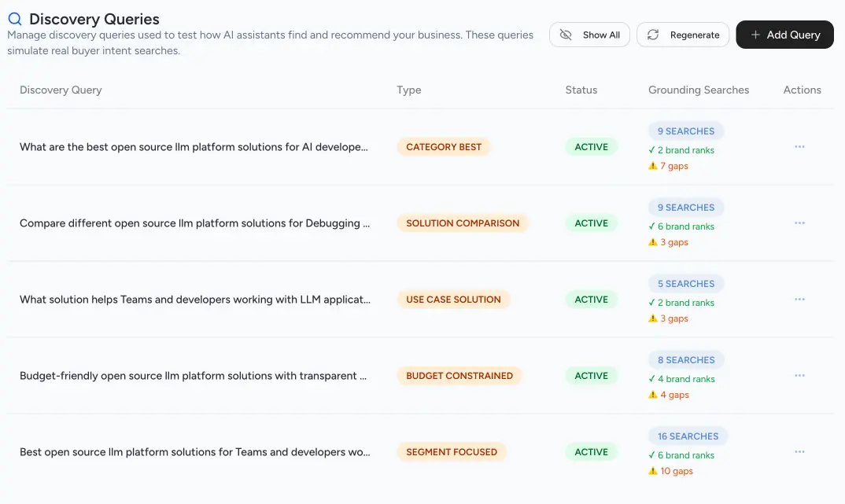Open the actions menu on the SEGMENT FOCUSED row
The height and width of the screenshot is (504, 845).
[799, 451]
